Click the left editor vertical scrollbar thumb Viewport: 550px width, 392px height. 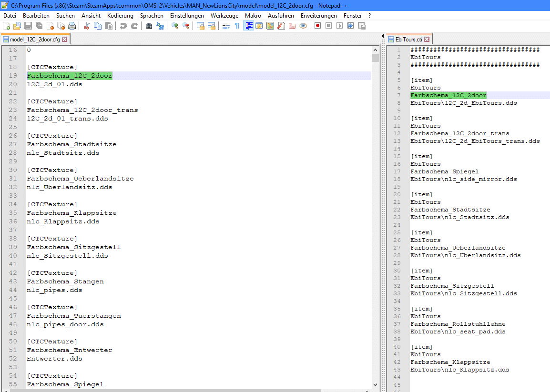pyautogui.click(x=375, y=58)
